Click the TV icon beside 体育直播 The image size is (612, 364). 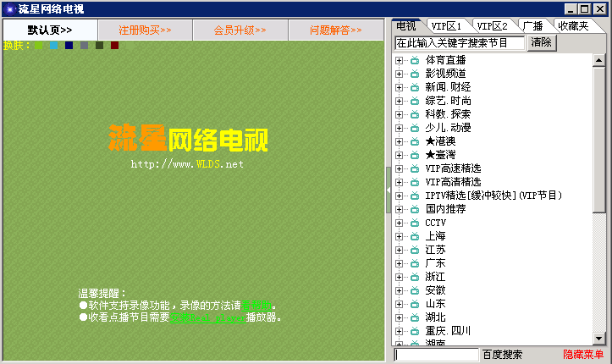point(415,60)
